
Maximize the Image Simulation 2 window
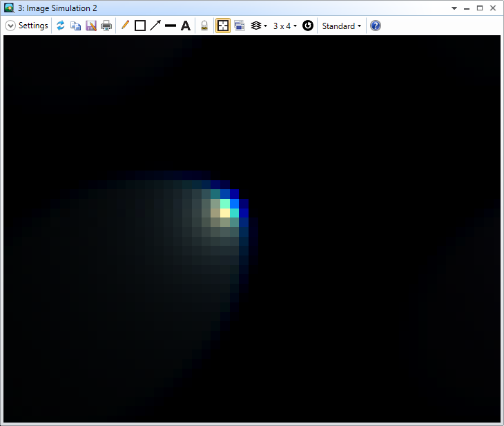coord(480,8)
